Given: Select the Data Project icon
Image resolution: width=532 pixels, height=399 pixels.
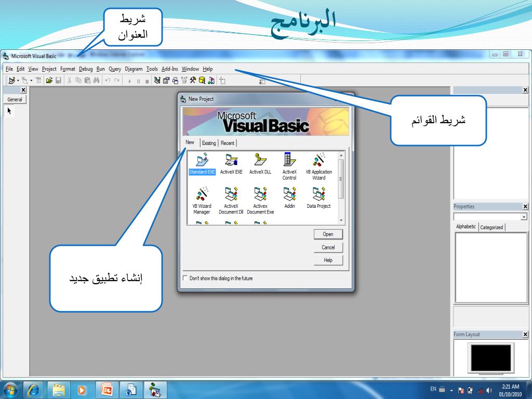Looking at the screenshot, I should [318, 197].
